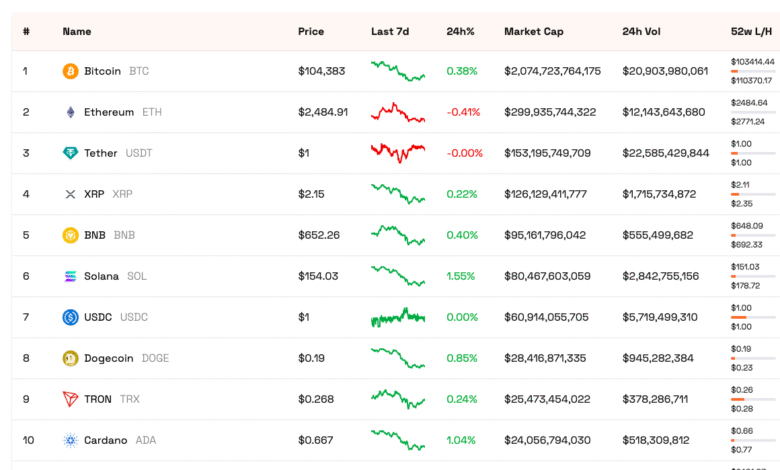Screen dimensions: 780x470
Task: Open the Cardano name link
Action: 105,440
